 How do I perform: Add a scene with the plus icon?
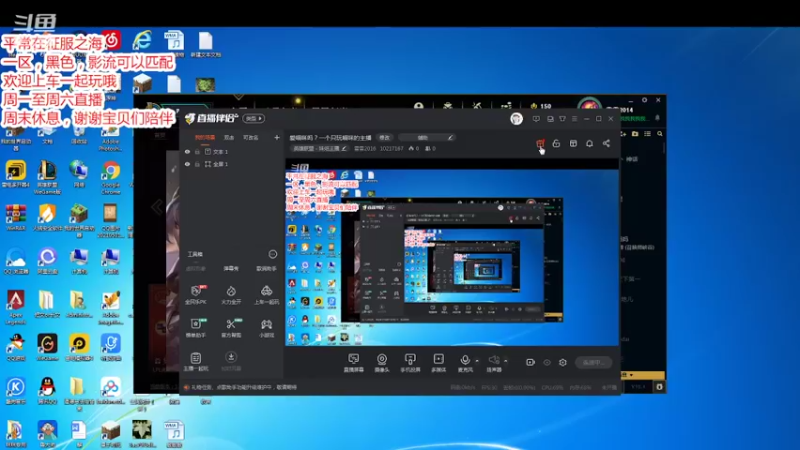click(277, 137)
